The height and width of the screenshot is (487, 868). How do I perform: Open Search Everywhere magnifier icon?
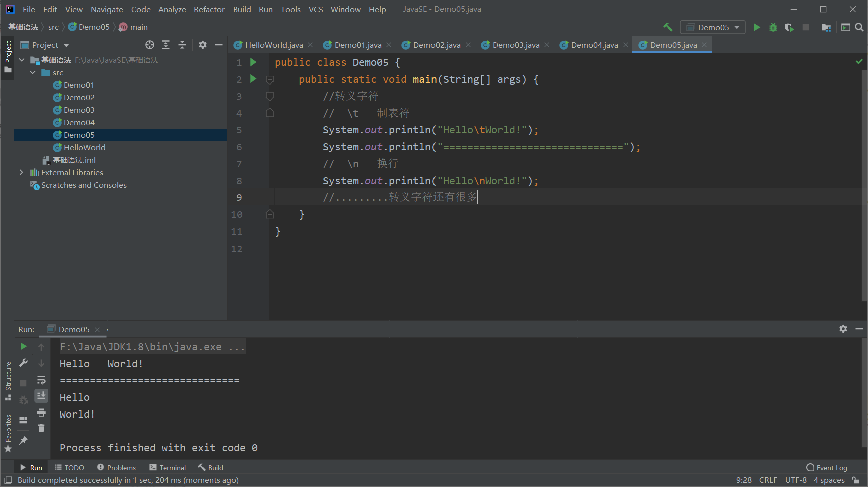pos(859,27)
